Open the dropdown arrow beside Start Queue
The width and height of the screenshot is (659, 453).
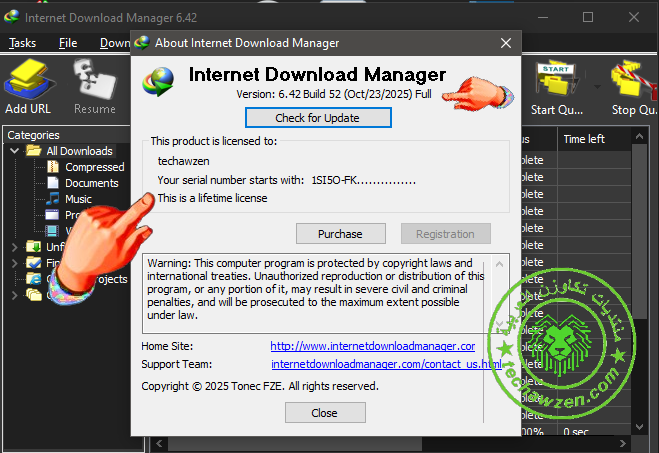597,87
